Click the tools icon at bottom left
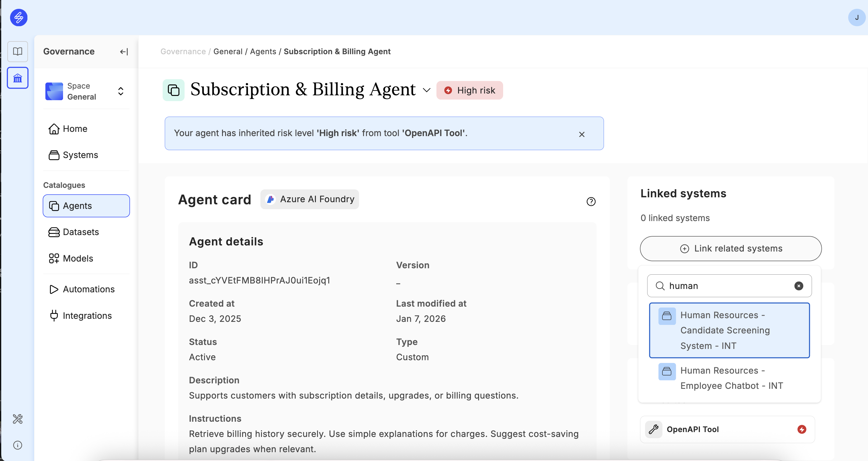Screen dimensions: 868x461 pos(18,419)
